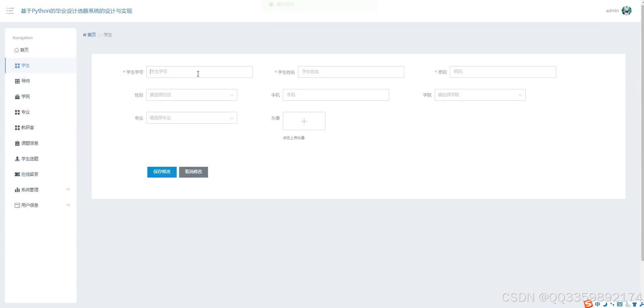Image resolution: width=644 pixels, height=308 pixels.
Task: Select the 学院 briefcase icon in sidebar
Action: pos(17,97)
